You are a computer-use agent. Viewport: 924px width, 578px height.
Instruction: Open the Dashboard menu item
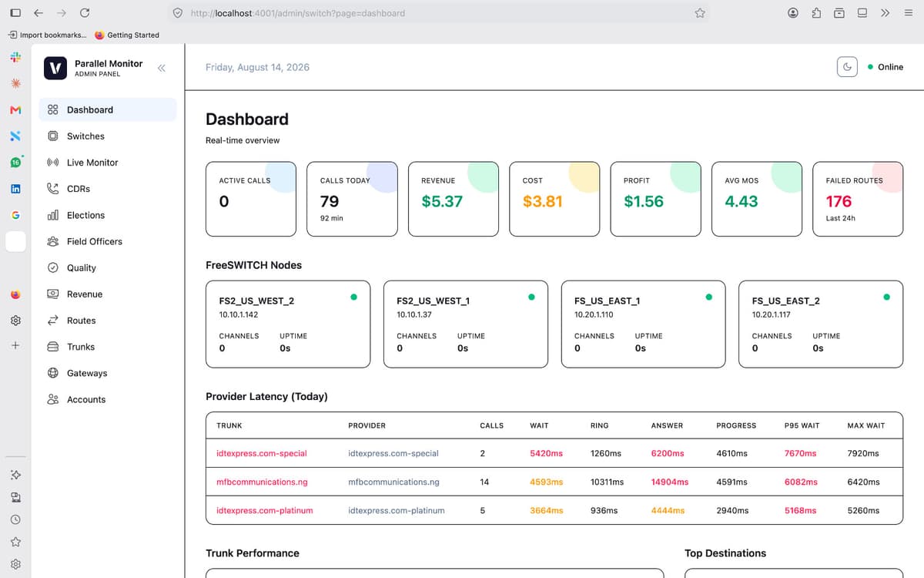point(108,110)
